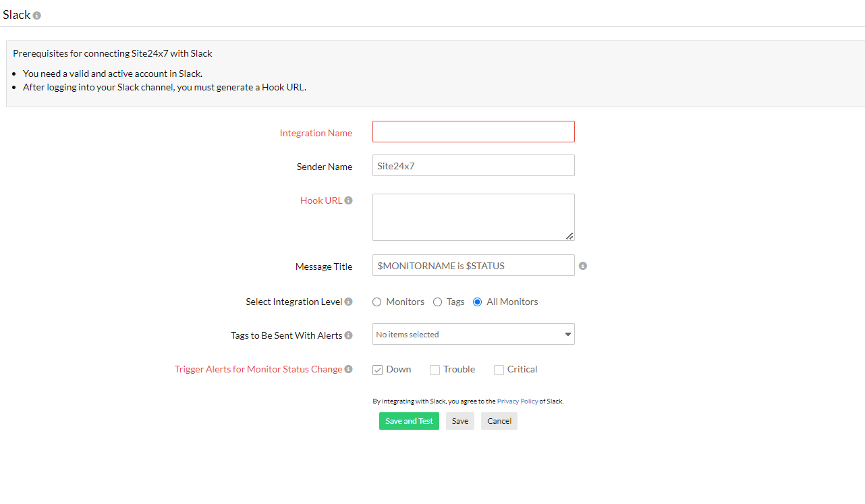Click inside the Integration Name field

point(473,131)
